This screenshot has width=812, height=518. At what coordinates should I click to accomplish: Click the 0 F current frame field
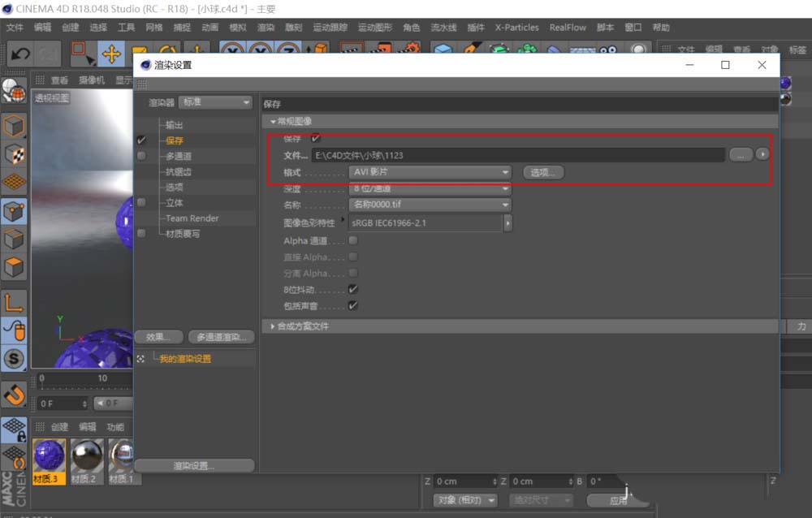63,404
